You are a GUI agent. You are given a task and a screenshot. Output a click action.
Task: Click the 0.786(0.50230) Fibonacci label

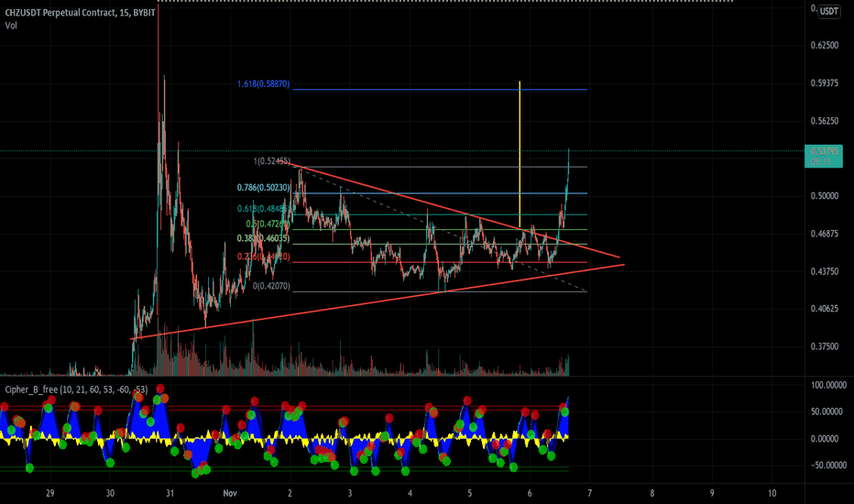[x=264, y=188]
